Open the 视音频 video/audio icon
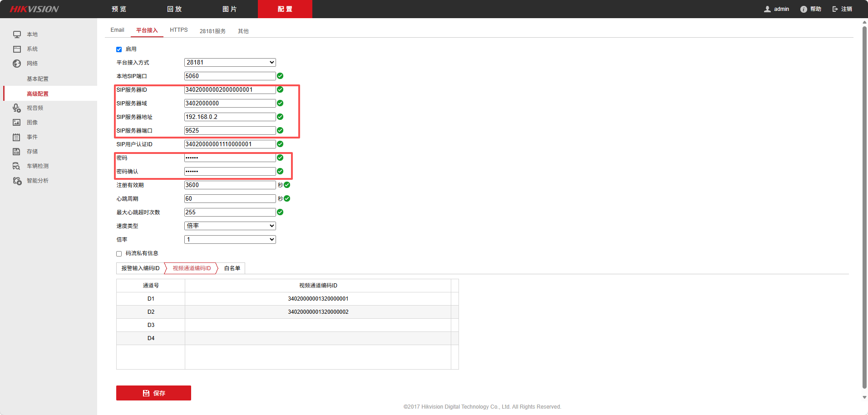The image size is (868, 415). click(17, 108)
